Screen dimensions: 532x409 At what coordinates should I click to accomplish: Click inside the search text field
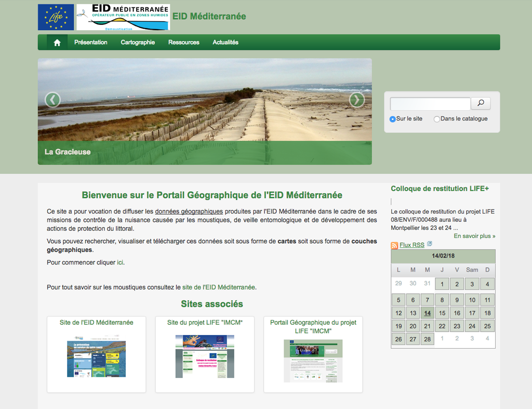430,103
